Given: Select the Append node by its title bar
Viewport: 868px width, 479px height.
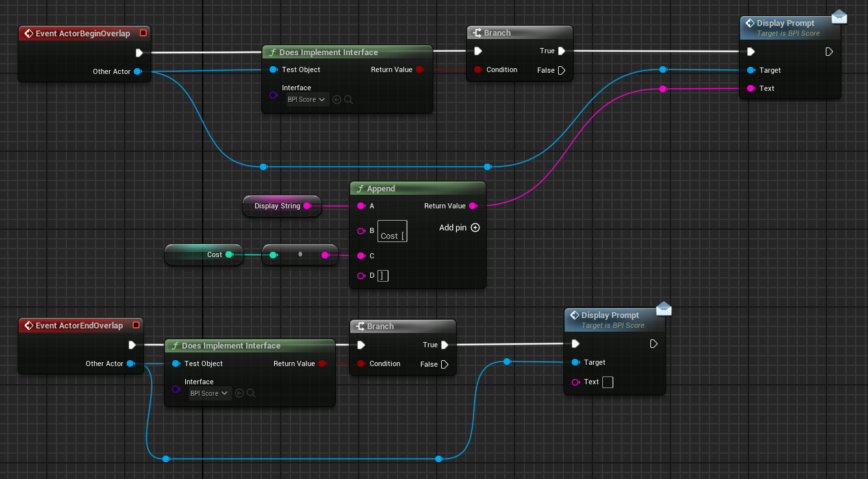Looking at the screenshot, I should point(417,189).
